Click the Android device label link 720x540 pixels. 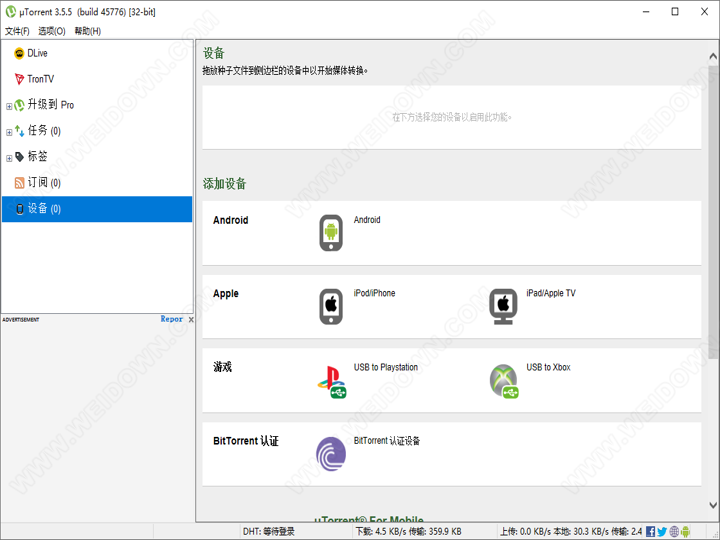coord(367,220)
